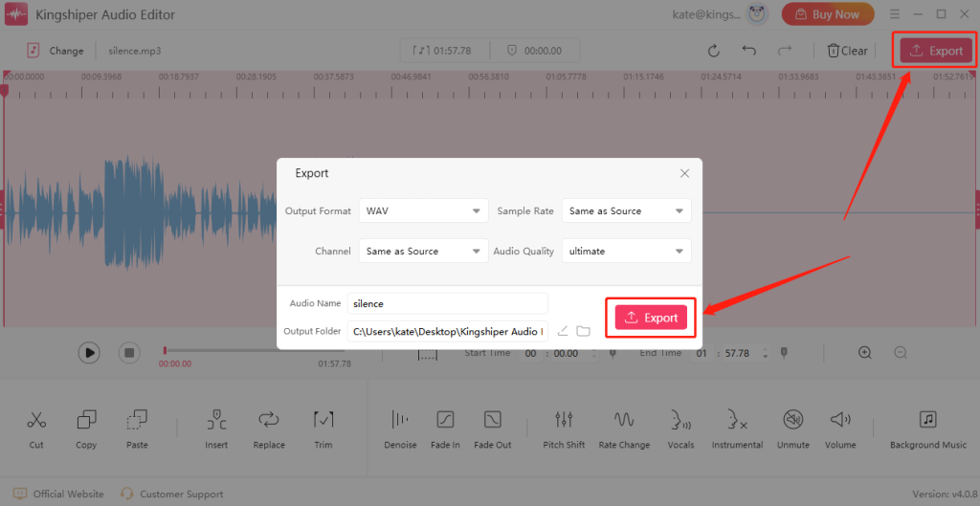Play the audio track
Screen dimensions: 980x506
pyautogui.click(x=89, y=352)
